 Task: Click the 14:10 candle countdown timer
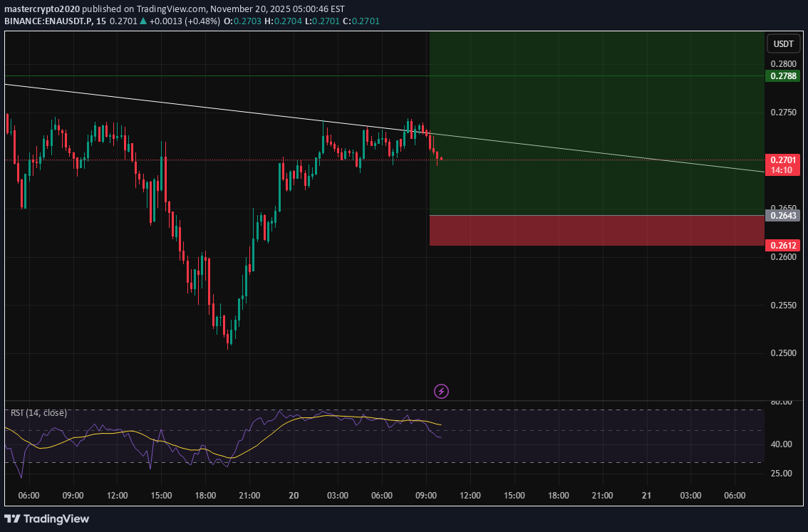(x=783, y=171)
